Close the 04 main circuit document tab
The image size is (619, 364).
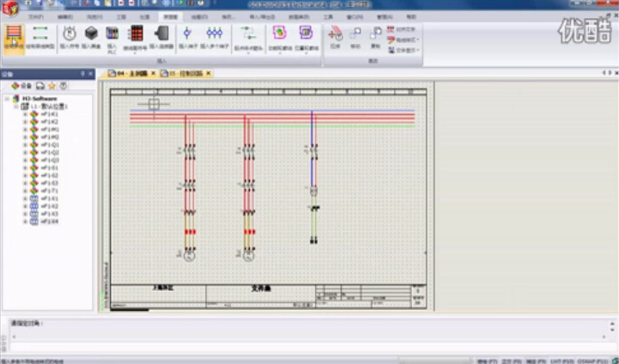(x=154, y=74)
